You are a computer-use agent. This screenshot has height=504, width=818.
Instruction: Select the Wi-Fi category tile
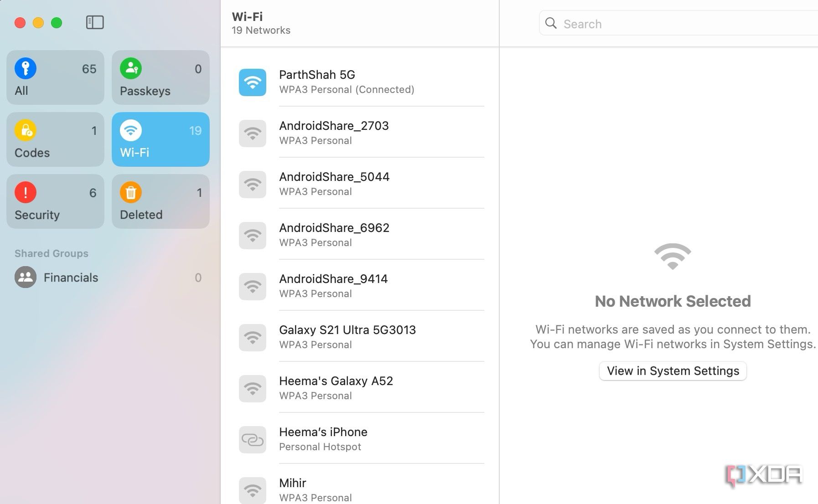pos(160,139)
